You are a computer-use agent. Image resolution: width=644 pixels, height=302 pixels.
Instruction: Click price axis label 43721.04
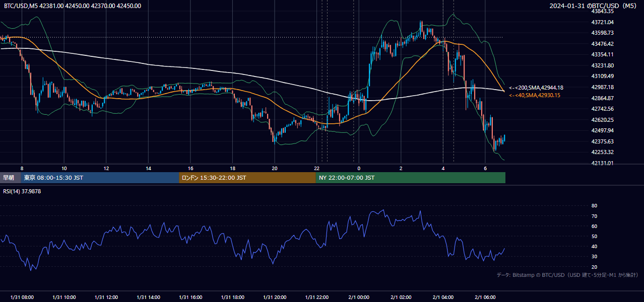point(602,22)
